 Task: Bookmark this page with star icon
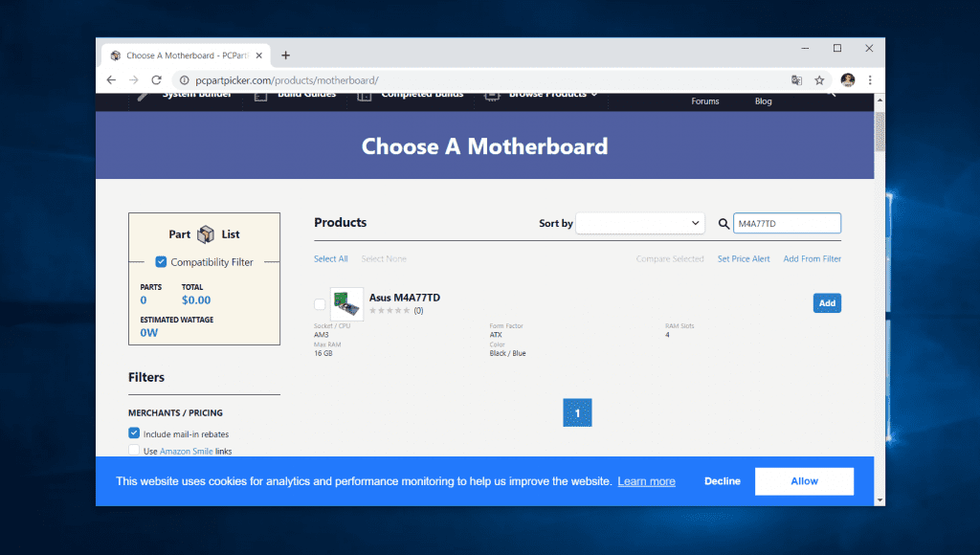819,80
